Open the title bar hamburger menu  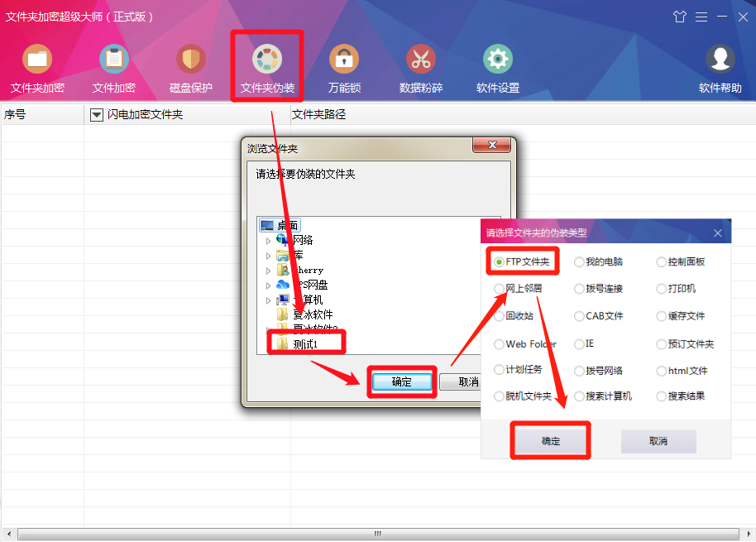(701, 17)
